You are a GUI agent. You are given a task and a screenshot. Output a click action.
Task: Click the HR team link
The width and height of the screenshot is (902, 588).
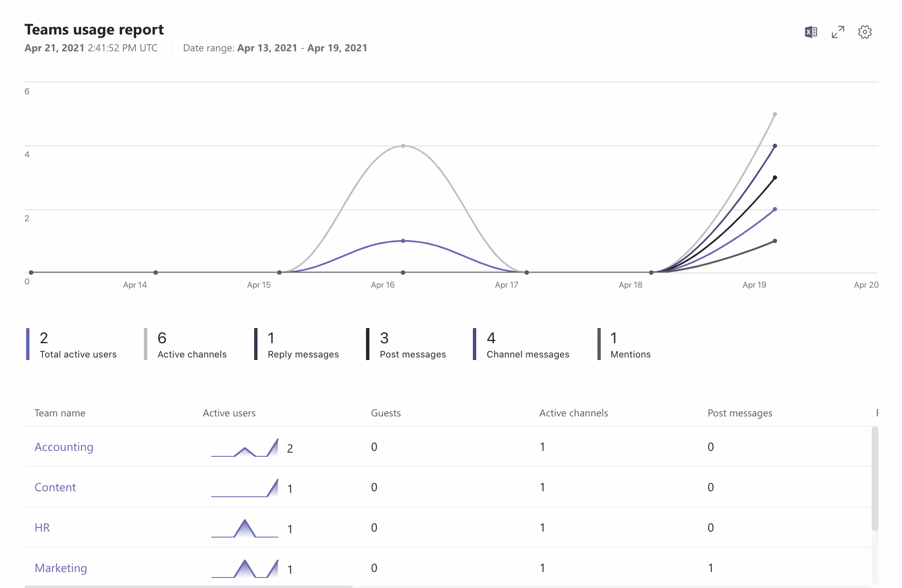tap(42, 527)
